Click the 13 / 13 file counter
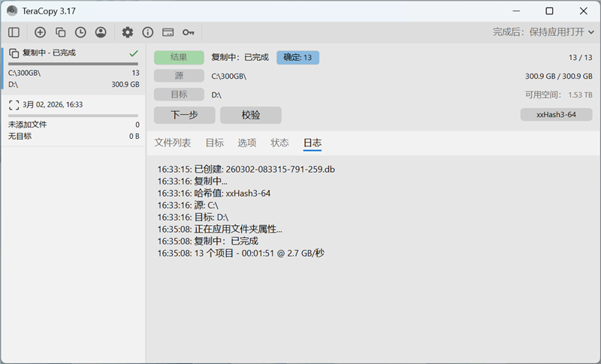 coord(580,57)
